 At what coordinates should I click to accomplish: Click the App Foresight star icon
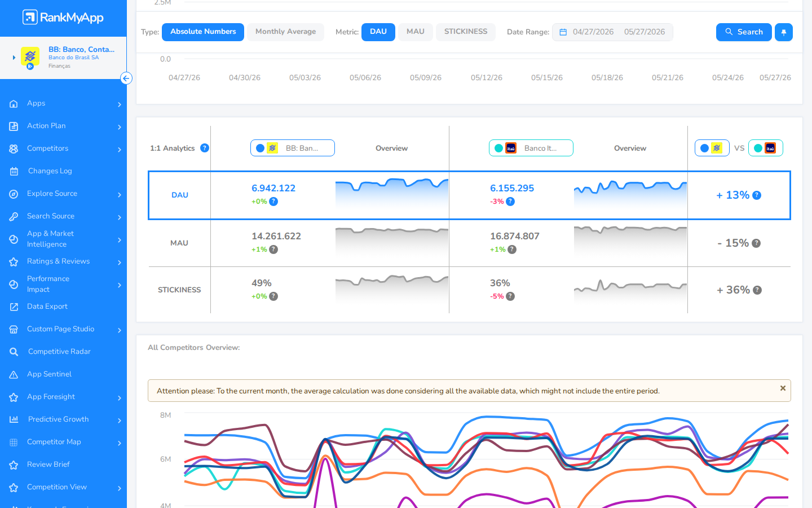click(14, 397)
